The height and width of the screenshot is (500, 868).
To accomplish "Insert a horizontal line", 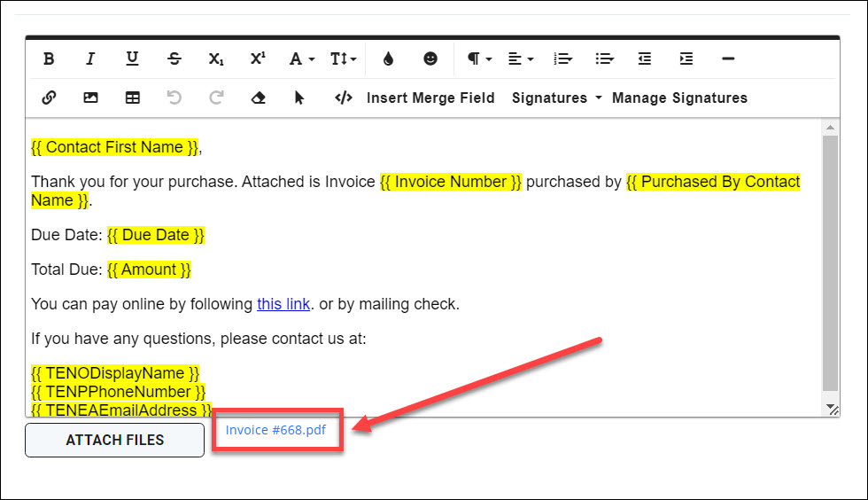I will coord(728,59).
